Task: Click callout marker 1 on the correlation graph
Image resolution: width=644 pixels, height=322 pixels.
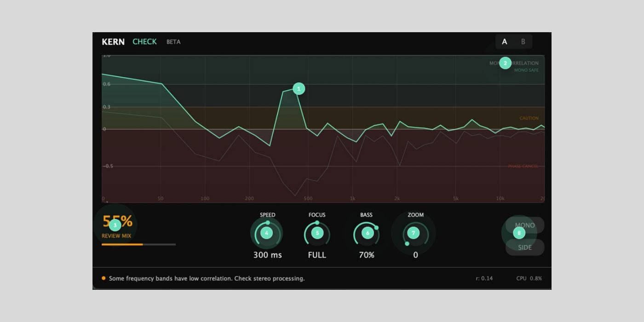Action: (x=298, y=89)
